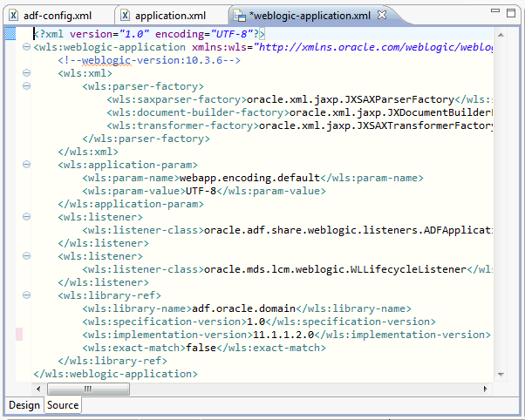Screen dimensions: 525x420
Task: Click the vertical scrollbar up arrow
Action: (501, 35)
